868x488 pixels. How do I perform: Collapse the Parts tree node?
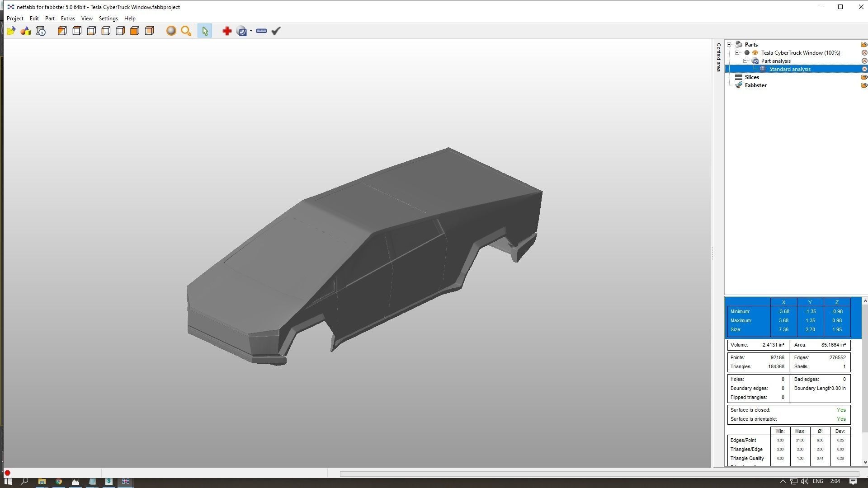[729, 45]
